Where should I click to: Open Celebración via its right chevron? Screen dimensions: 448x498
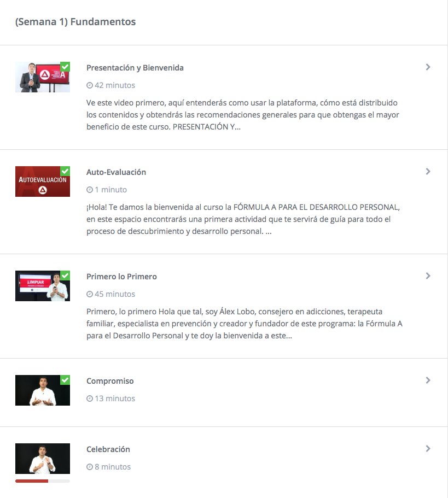point(428,449)
